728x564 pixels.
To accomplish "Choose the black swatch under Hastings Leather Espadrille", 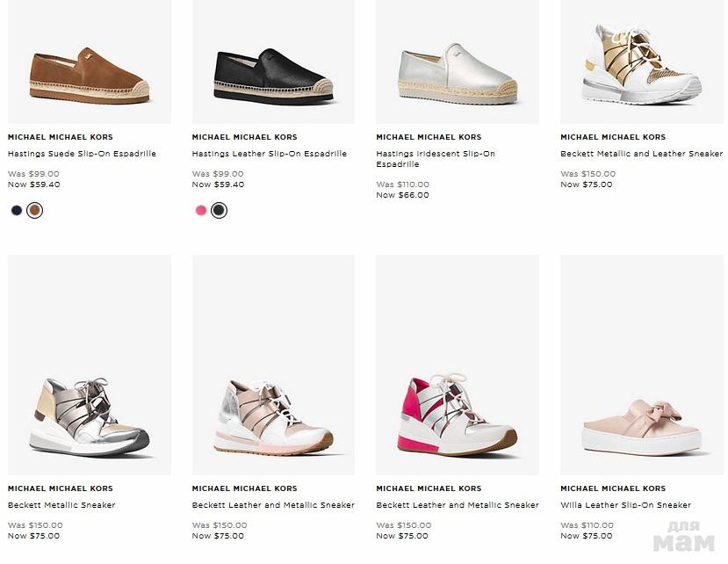I will (x=219, y=211).
